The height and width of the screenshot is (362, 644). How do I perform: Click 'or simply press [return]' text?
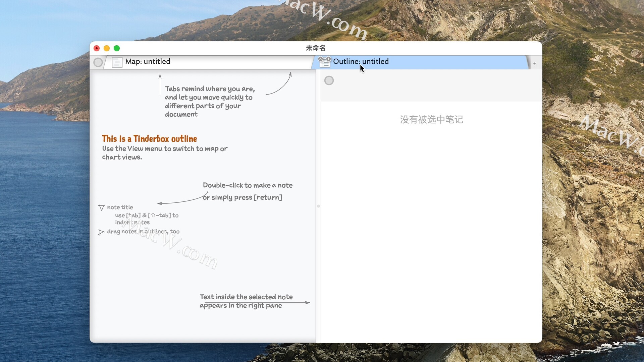(242, 197)
